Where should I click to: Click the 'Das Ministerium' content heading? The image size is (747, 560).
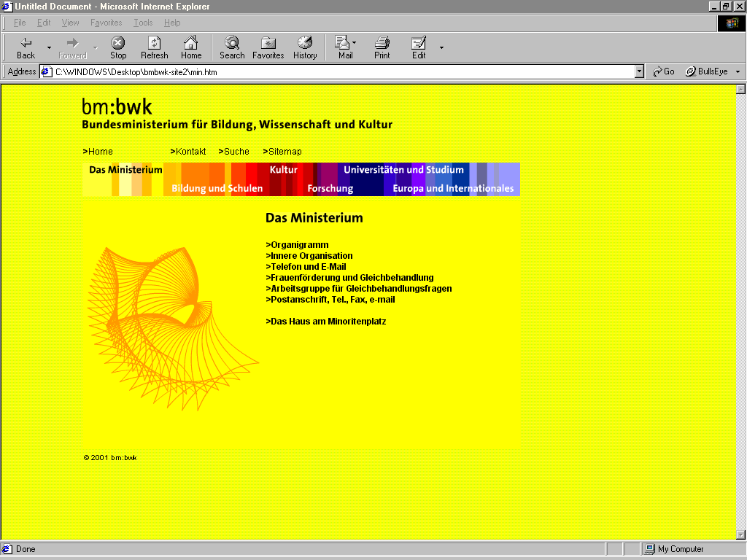314,218
